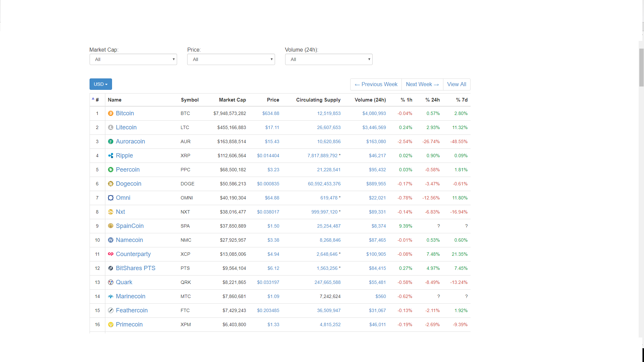Go to Next Week snapshot

click(422, 84)
